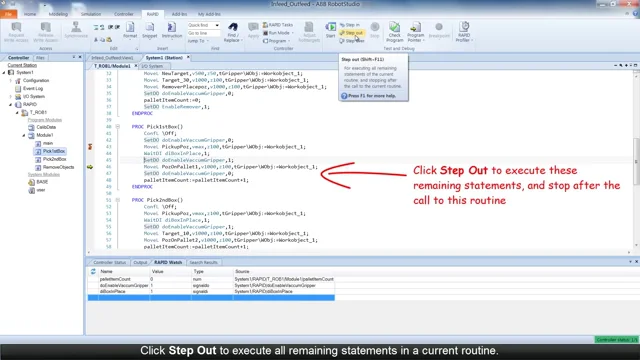
Task: Collapse the RAPID tree node
Action: click(11, 104)
